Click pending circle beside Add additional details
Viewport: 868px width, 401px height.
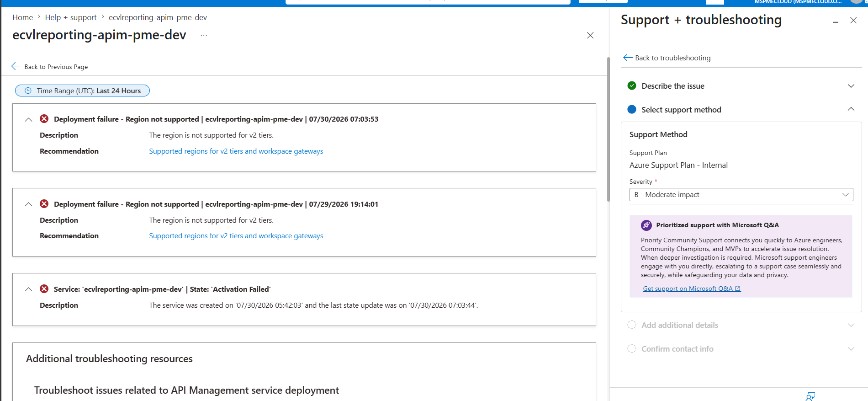[x=632, y=325]
